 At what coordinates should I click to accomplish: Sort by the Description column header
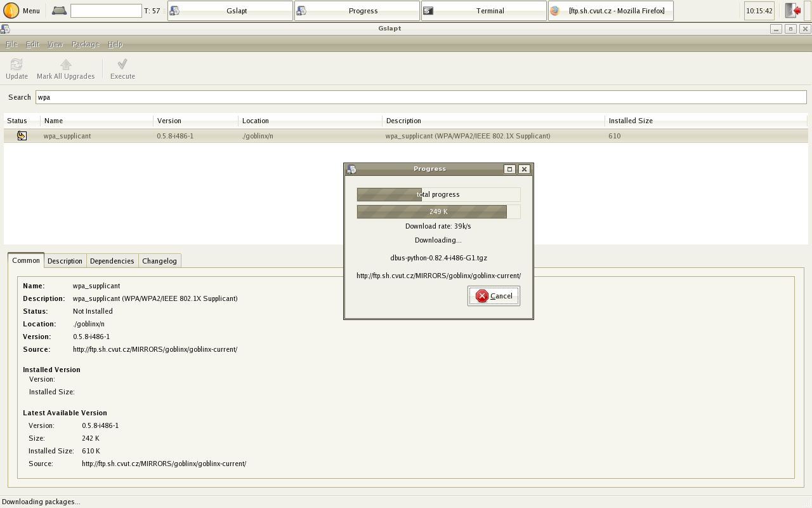[x=494, y=121]
